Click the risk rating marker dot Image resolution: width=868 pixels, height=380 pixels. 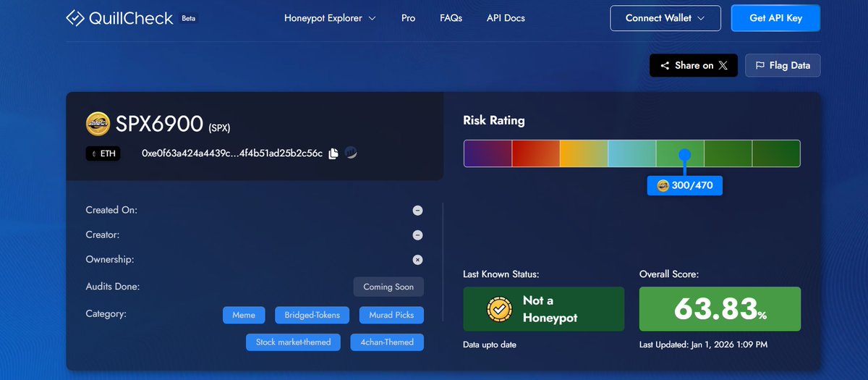tap(684, 154)
